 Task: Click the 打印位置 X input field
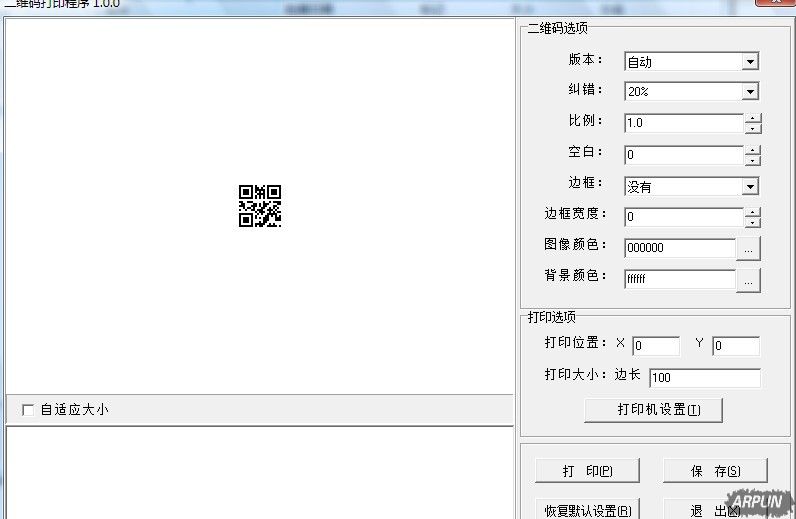(656, 346)
